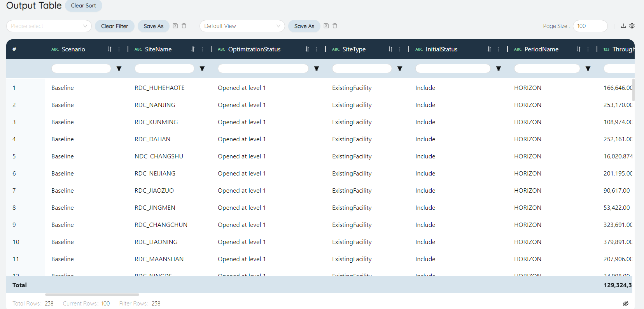
Task: Click delete icon next to Default View
Action: [x=335, y=26]
